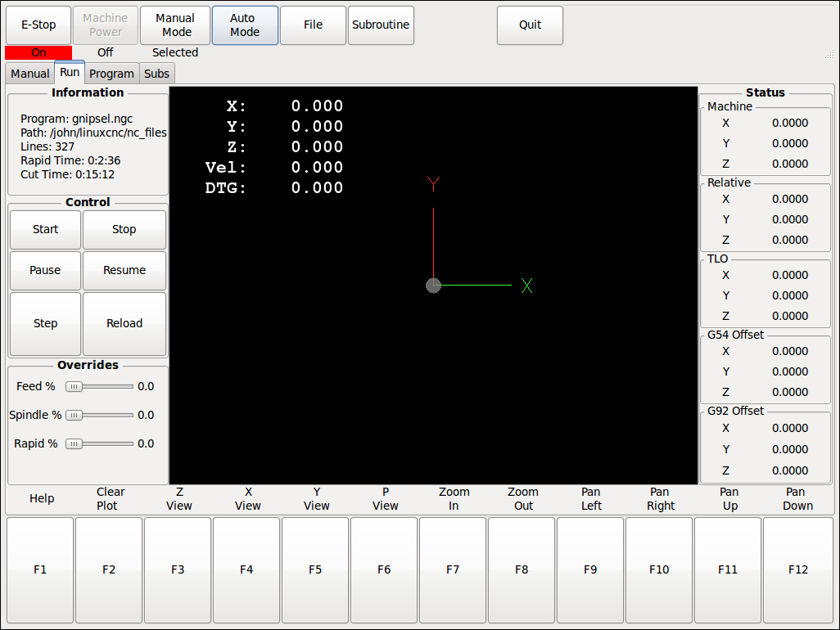Click the G92 Offset Z value
This screenshot has height=630, width=840.
789,471
